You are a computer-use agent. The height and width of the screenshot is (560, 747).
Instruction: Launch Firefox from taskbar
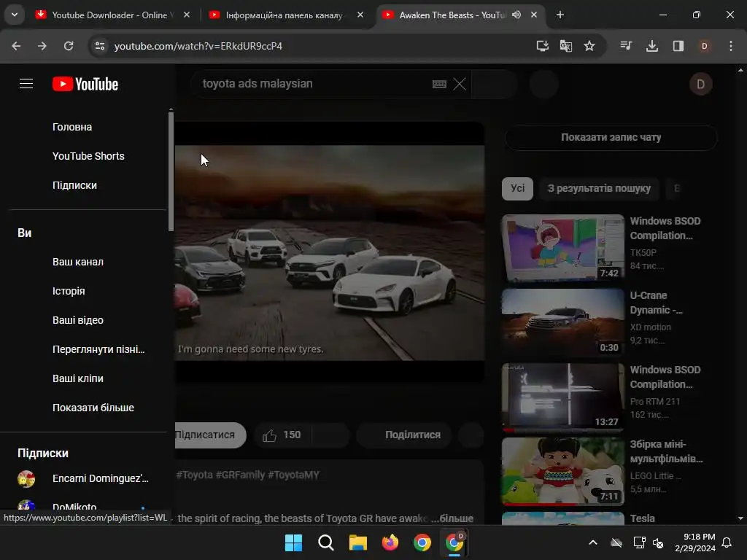(390, 542)
